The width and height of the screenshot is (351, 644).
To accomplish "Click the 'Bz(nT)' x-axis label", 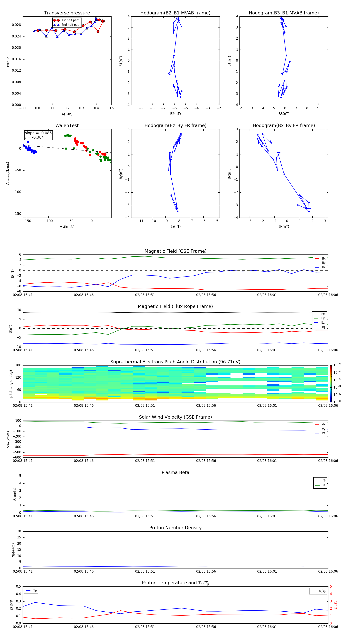I will [x=175, y=227].
